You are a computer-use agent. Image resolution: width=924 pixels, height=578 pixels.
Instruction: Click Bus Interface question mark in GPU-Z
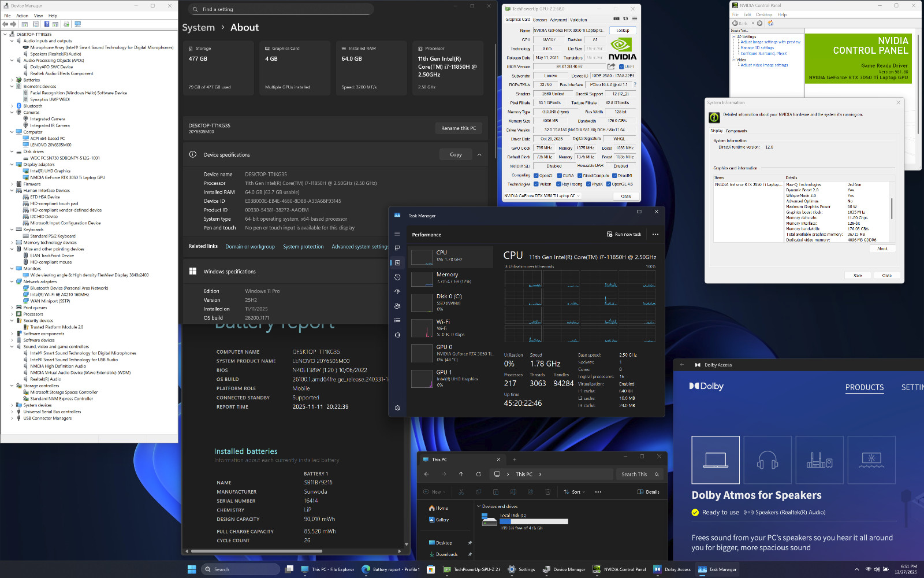pos(635,84)
